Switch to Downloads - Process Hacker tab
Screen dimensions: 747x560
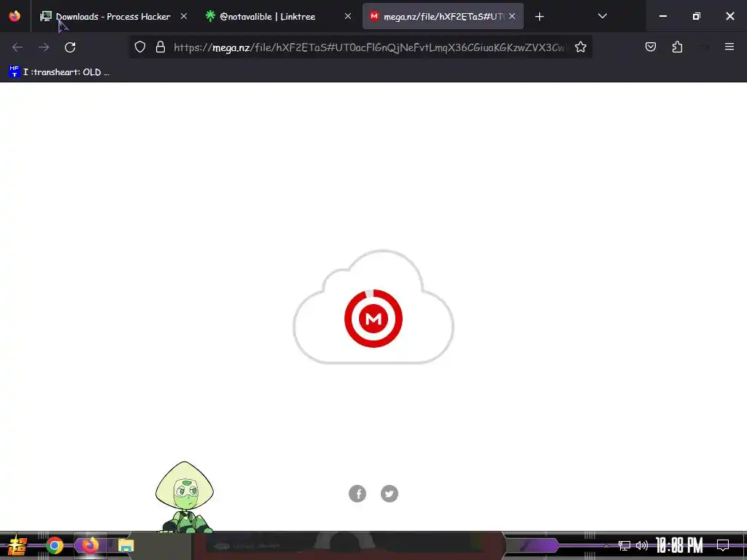(113, 17)
